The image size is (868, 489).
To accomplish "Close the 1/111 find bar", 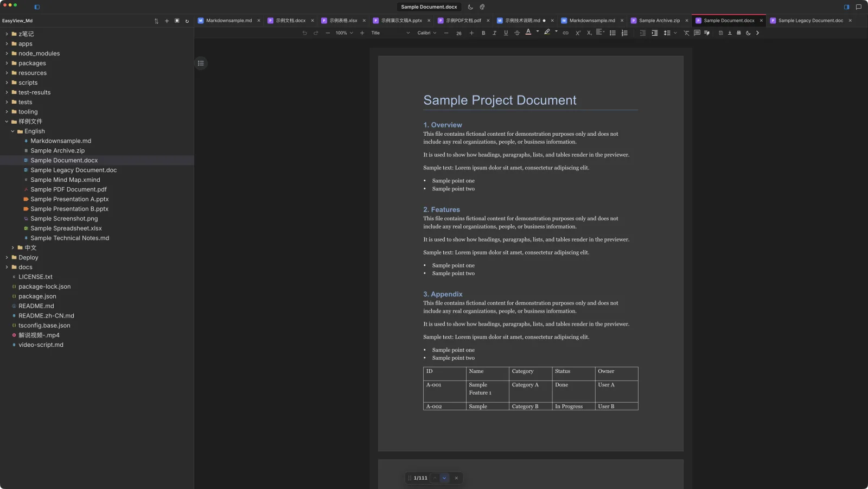I will point(456,478).
